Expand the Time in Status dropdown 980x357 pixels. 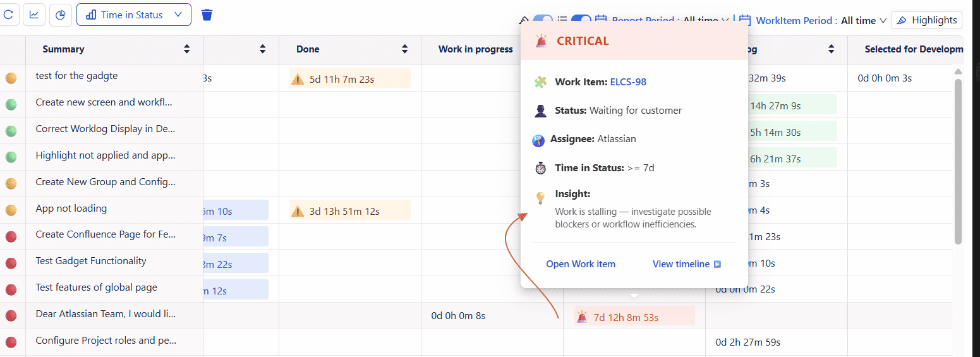(x=134, y=15)
